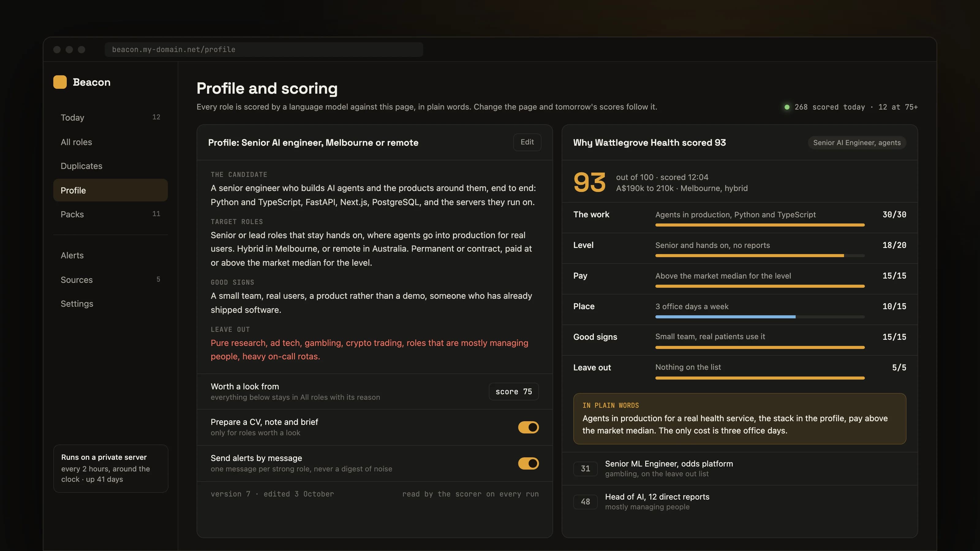980x551 pixels.
Task: Open Settings in the sidebar
Action: pos(110,303)
